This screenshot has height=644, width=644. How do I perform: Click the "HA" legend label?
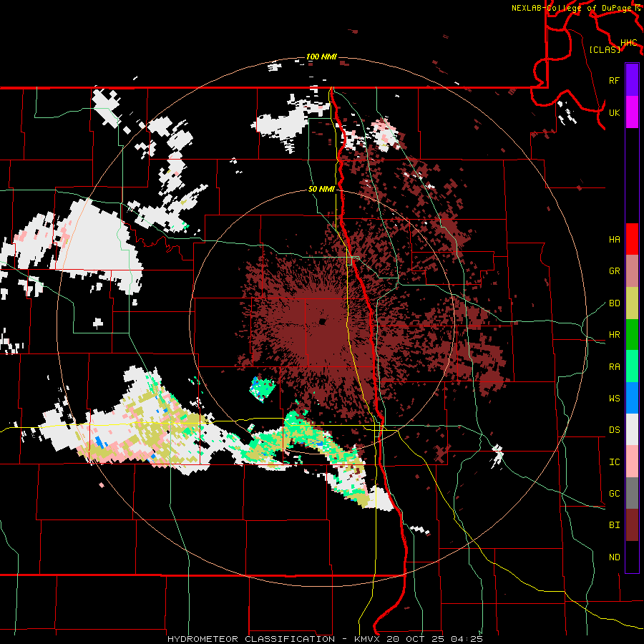614,240
